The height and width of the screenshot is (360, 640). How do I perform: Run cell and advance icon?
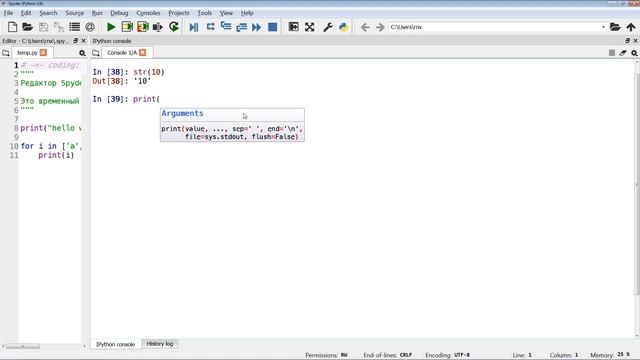[142, 27]
